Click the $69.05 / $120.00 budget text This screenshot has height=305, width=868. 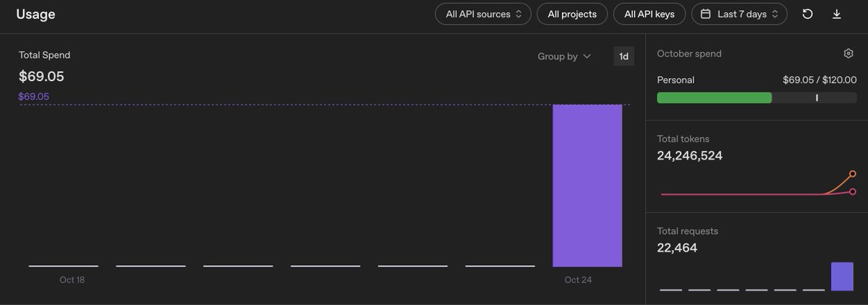point(820,80)
